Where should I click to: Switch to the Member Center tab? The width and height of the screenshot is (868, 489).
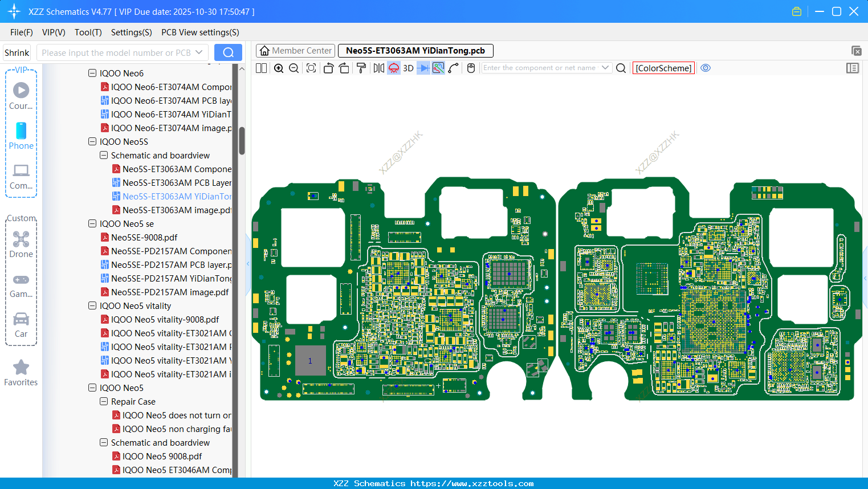[296, 51]
